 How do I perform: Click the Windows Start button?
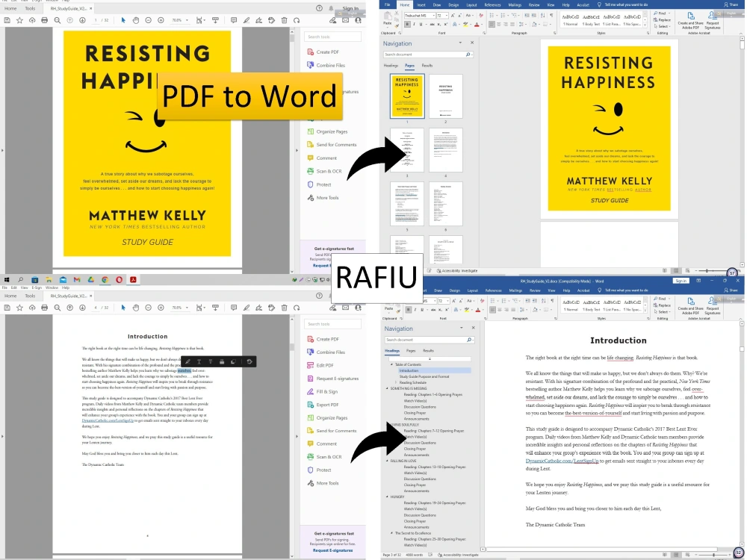tap(7, 279)
